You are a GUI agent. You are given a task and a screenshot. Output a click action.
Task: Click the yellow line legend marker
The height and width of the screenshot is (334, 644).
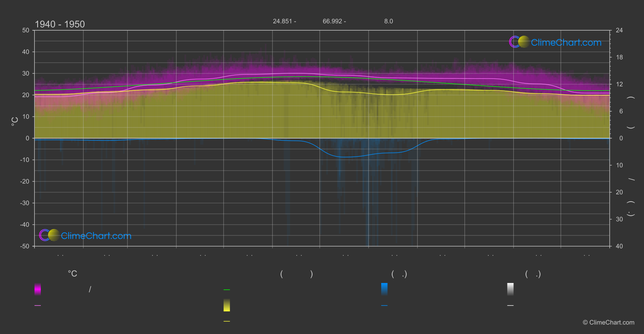click(227, 321)
